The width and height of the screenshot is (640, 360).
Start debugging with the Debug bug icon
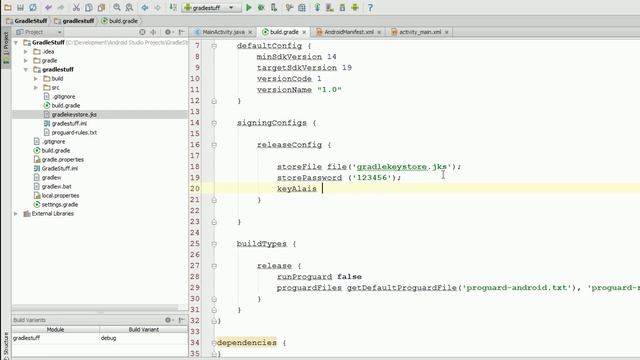coord(261,7)
